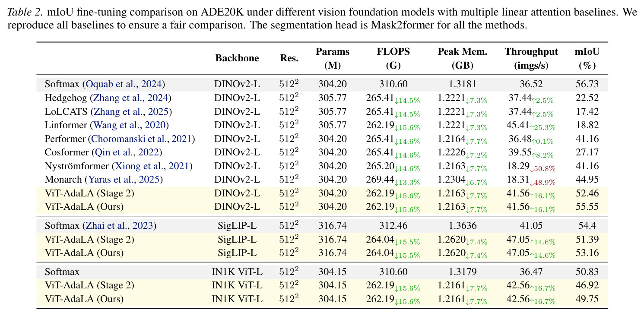The height and width of the screenshot is (316, 644).
Task: Click mIoU value 53.16
Action: coord(587,253)
